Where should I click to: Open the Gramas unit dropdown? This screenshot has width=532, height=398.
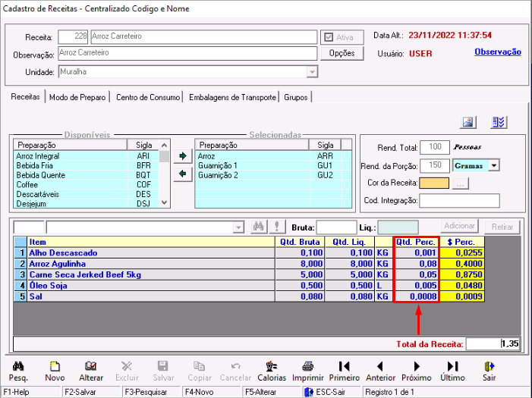[494, 165]
